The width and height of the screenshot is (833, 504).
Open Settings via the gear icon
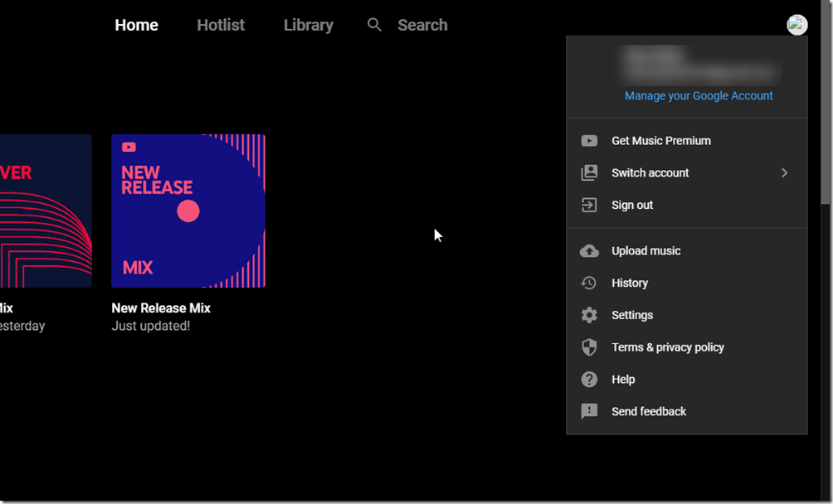(589, 316)
